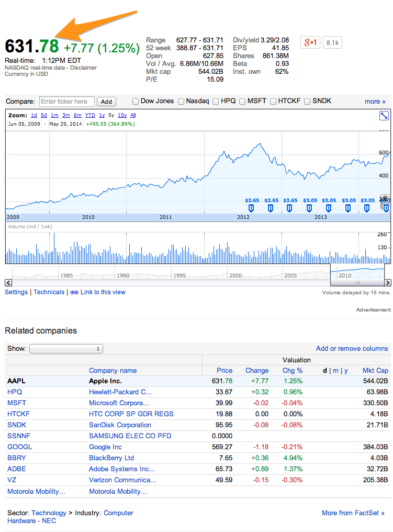Click the 8.1k share count bubble
This screenshot has height=532, width=393.
(332, 42)
